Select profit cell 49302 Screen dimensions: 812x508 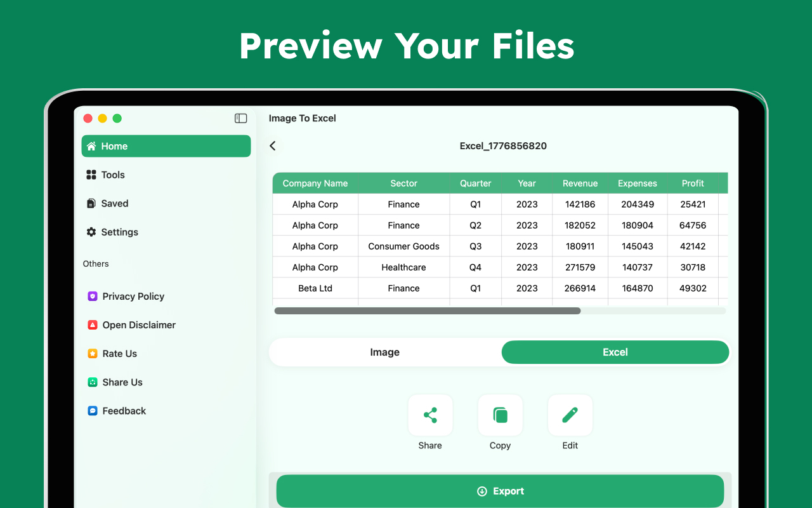pyautogui.click(x=693, y=288)
